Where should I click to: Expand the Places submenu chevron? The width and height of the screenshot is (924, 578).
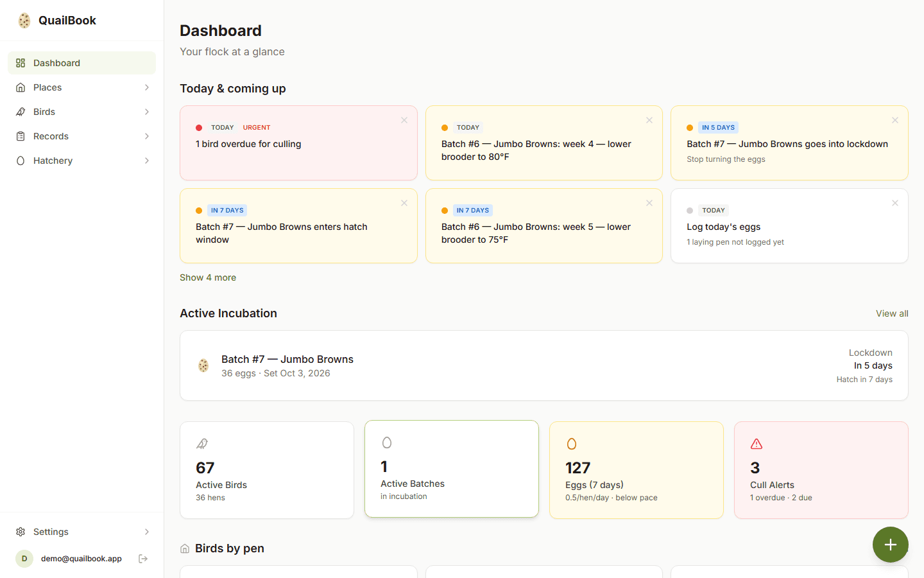147,87
